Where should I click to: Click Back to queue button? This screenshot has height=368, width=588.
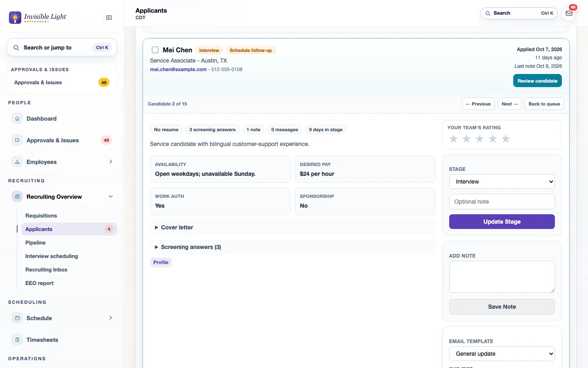point(544,104)
